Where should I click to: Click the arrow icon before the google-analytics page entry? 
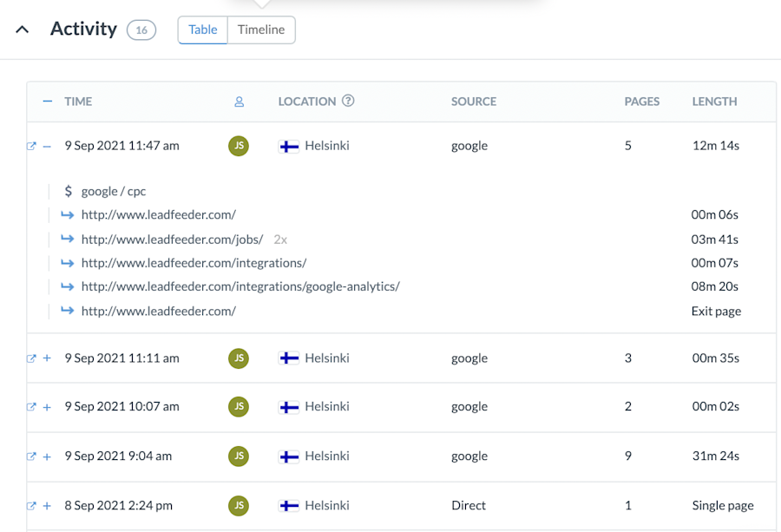tap(71, 286)
